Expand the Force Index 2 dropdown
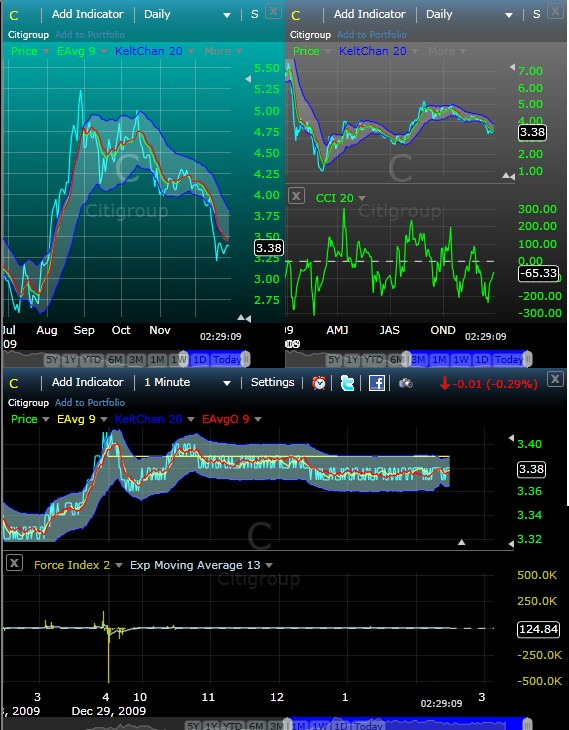 point(119,565)
